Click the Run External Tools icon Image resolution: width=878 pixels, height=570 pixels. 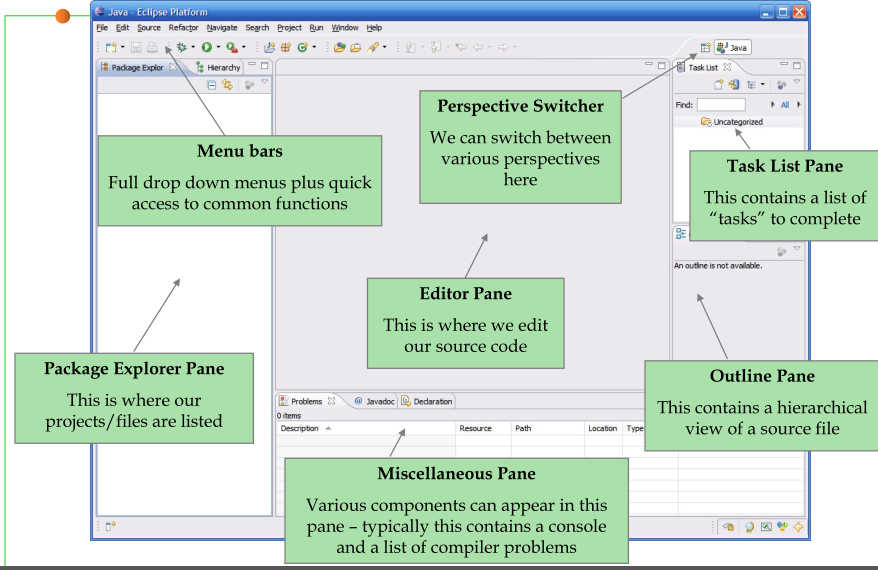coord(232,48)
